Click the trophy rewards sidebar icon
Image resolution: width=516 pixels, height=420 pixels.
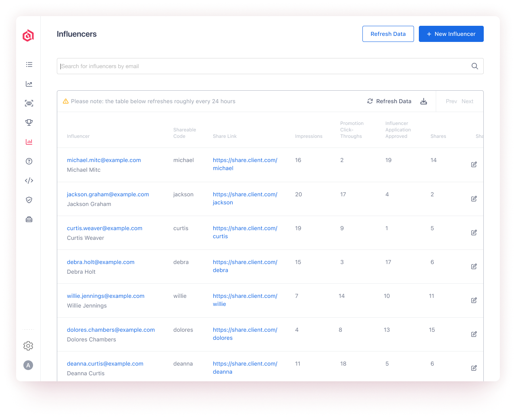29,123
